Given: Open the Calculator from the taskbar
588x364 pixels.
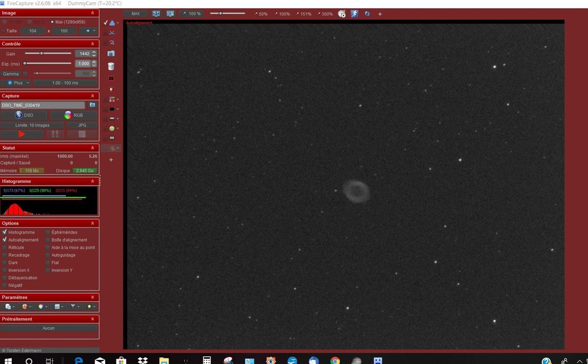Looking at the screenshot, I should (206, 360).
